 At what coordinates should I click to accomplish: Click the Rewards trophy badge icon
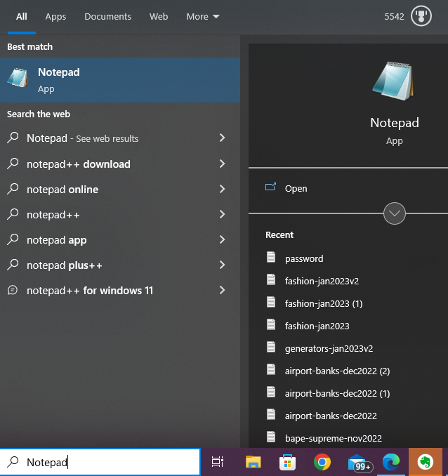(421, 16)
